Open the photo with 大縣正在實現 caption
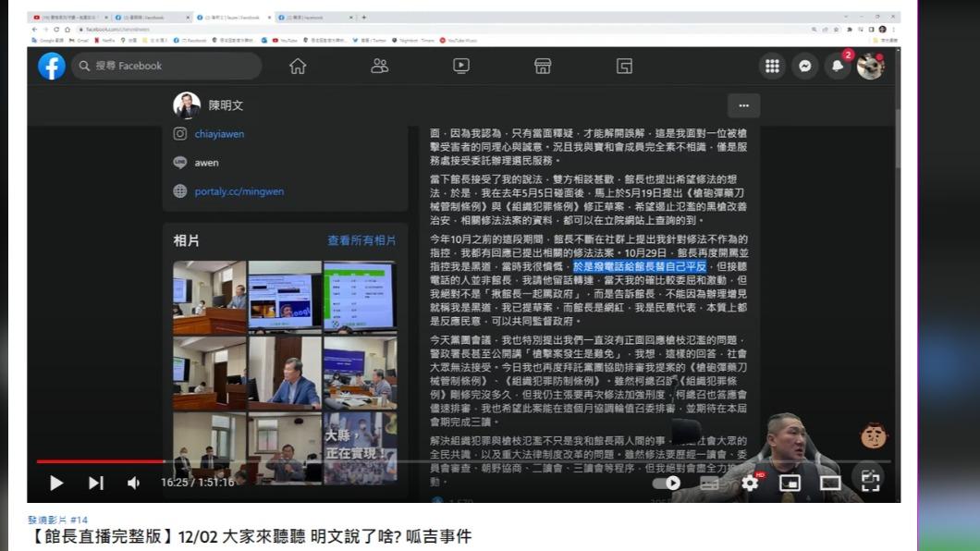Screen dimensions: 980x551 (x=360, y=448)
